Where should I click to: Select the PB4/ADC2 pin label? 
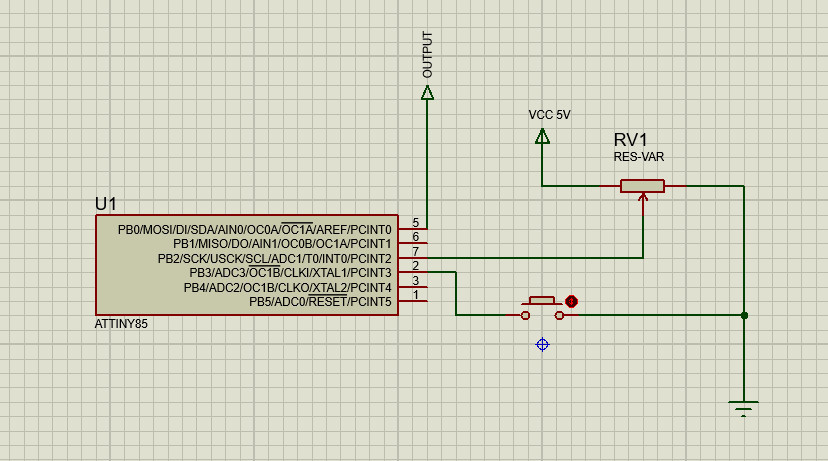coord(288,288)
